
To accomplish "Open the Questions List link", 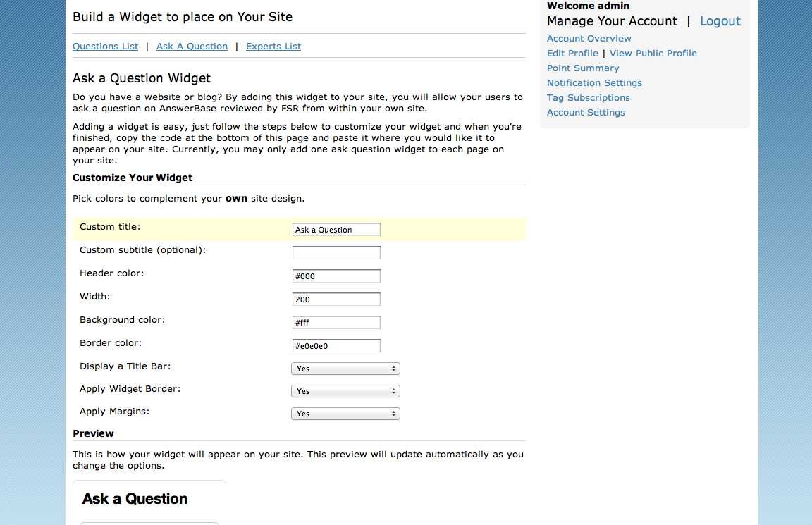I will point(105,46).
